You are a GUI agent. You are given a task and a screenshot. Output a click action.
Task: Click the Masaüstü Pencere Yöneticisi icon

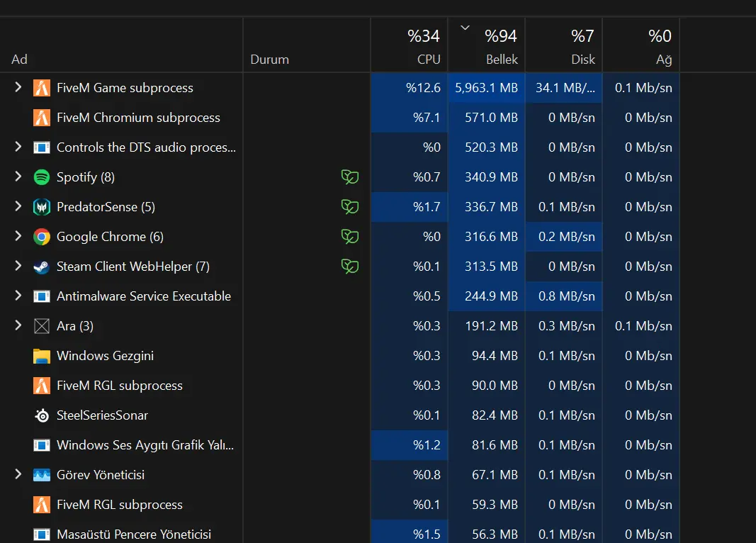click(x=42, y=534)
